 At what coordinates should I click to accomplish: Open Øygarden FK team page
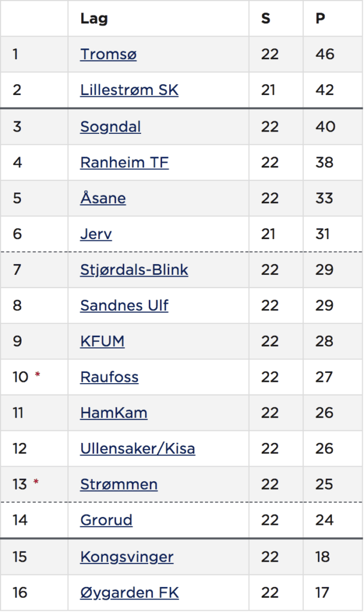[x=130, y=592]
